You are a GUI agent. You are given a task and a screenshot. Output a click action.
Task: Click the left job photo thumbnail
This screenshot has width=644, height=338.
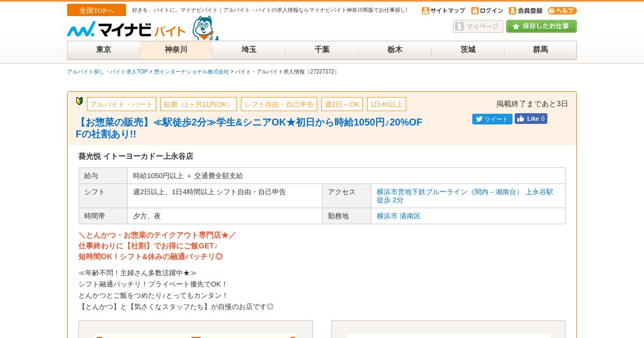[x=195, y=329]
